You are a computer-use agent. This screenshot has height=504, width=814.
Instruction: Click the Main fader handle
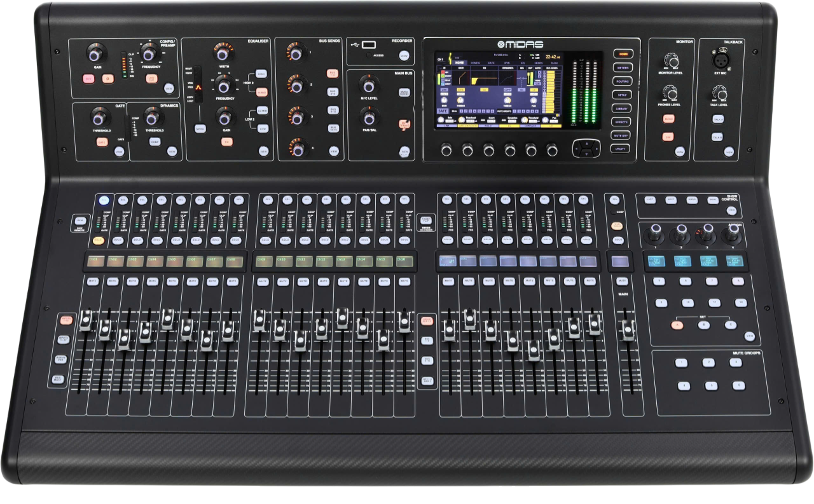[x=628, y=330]
